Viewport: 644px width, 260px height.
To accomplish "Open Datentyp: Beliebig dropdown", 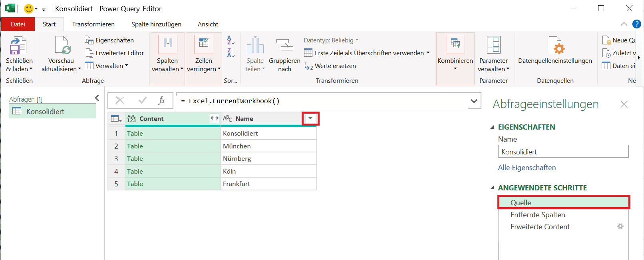I will tap(331, 40).
